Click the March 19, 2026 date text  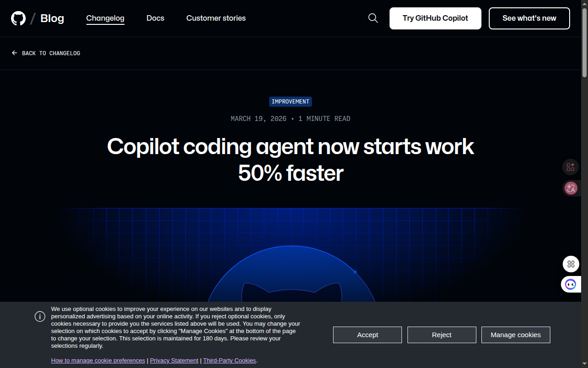click(x=259, y=119)
